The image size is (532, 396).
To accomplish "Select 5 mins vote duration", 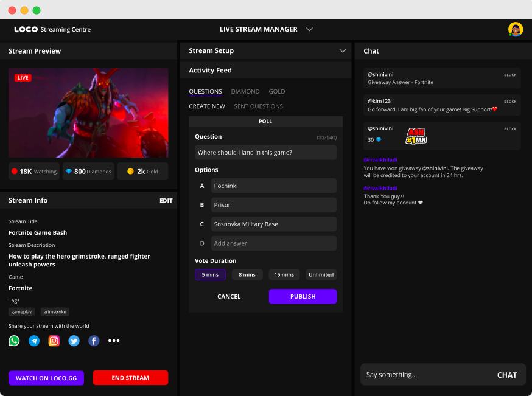I will [211, 274].
